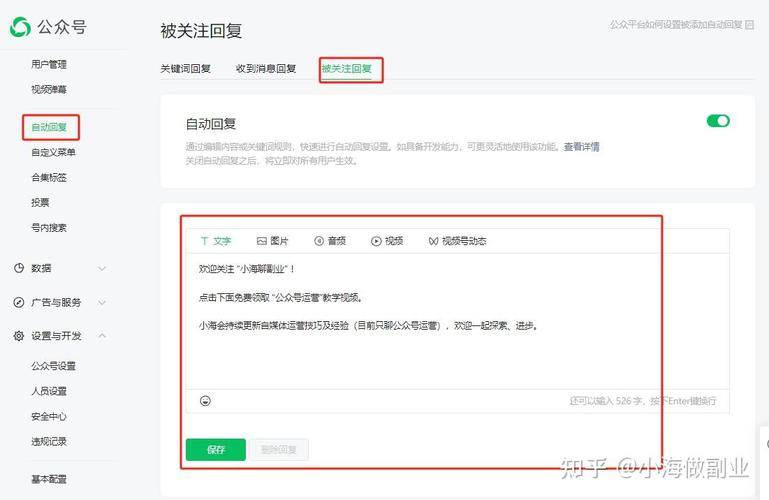The height and width of the screenshot is (500, 769).
Task: Switch to the 关键词回复 tab
Action: click(185, 69)
